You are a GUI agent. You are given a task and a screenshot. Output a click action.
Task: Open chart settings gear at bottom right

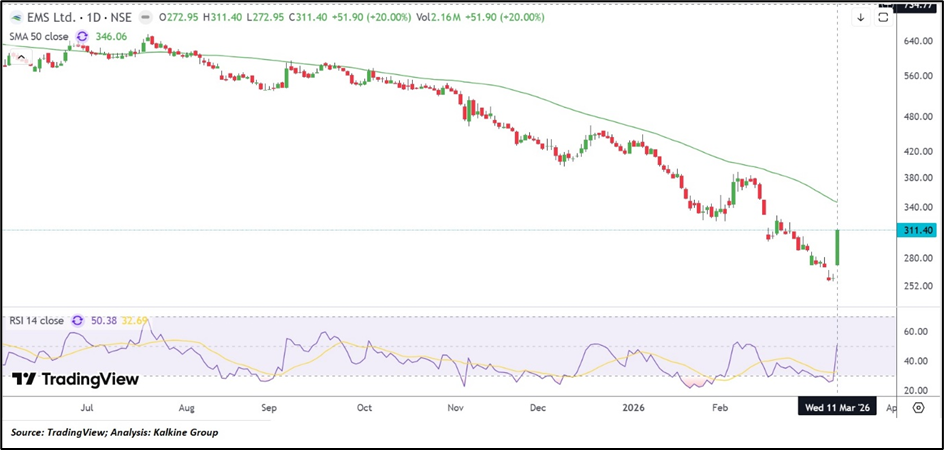(x=918, y=409)
